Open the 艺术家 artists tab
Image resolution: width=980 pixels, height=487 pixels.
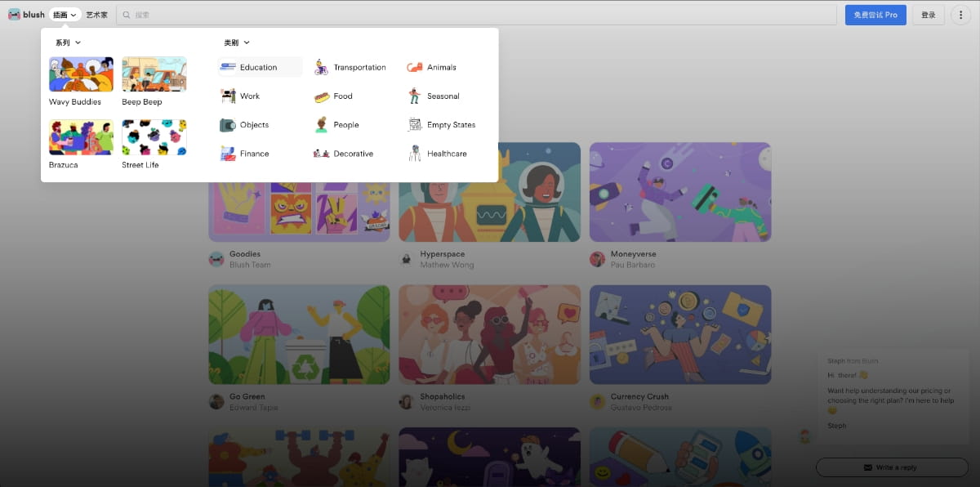tap(96, 15)
